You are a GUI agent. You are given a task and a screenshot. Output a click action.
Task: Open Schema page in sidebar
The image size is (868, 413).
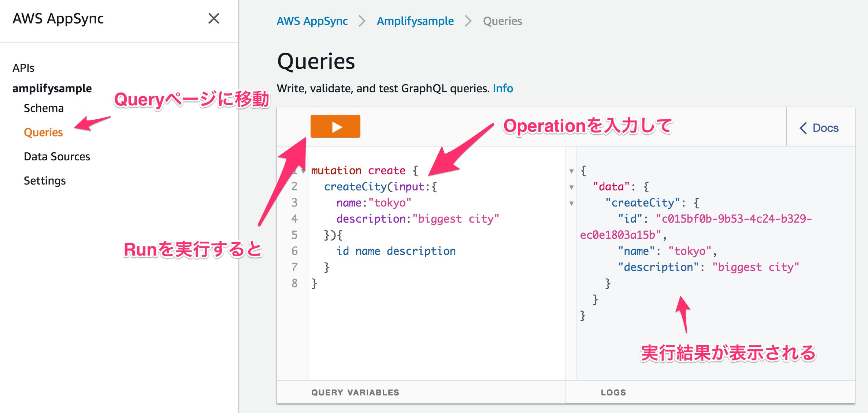[x=44, y=108]
